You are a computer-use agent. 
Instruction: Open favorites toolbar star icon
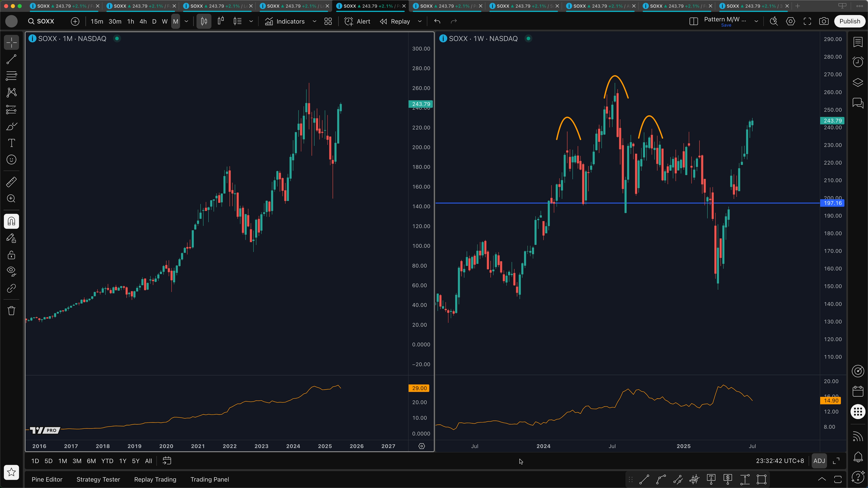12,472
